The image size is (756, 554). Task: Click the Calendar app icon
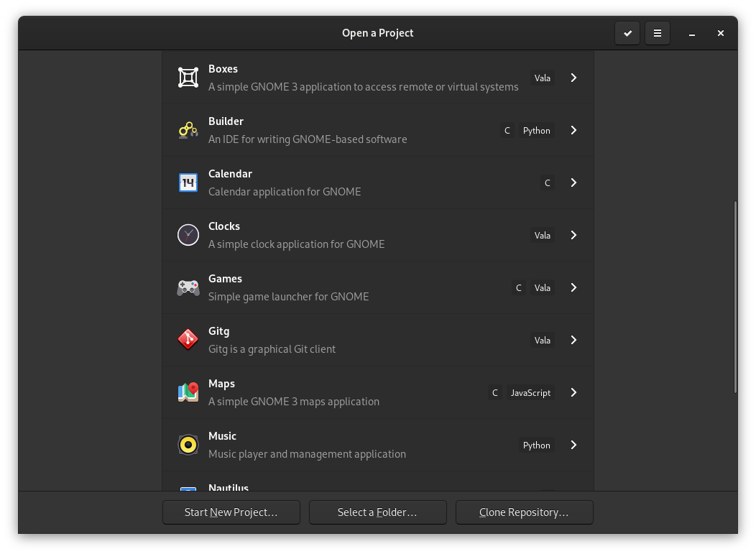(x=188, y=183)
